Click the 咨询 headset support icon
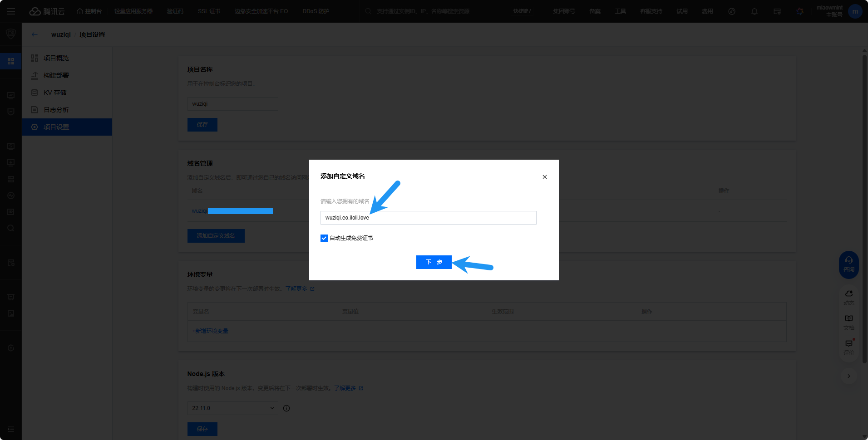This screenshot has width=868, height=440. 848,264
